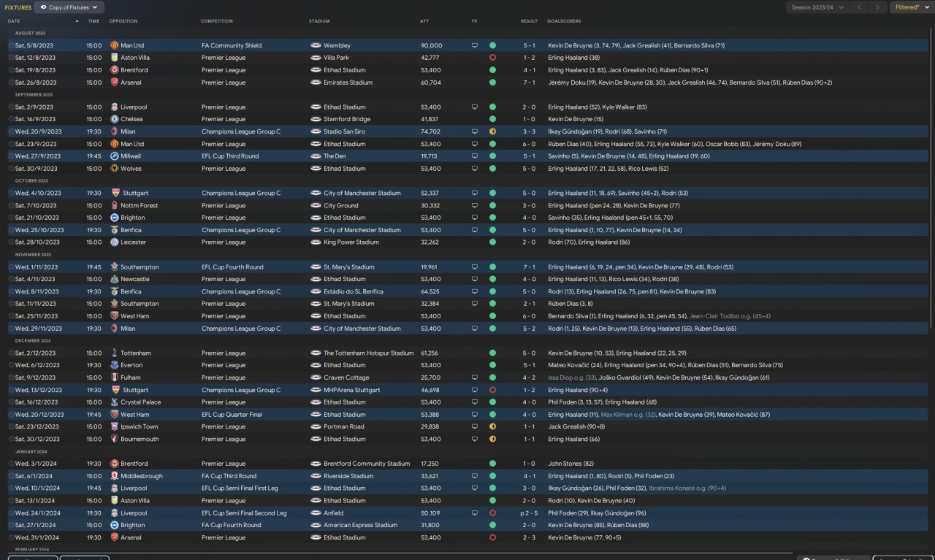This screenshot has width=935, height=560.
Task: Click the '4 - 2' result against Fulham
Action: [529, 377]
